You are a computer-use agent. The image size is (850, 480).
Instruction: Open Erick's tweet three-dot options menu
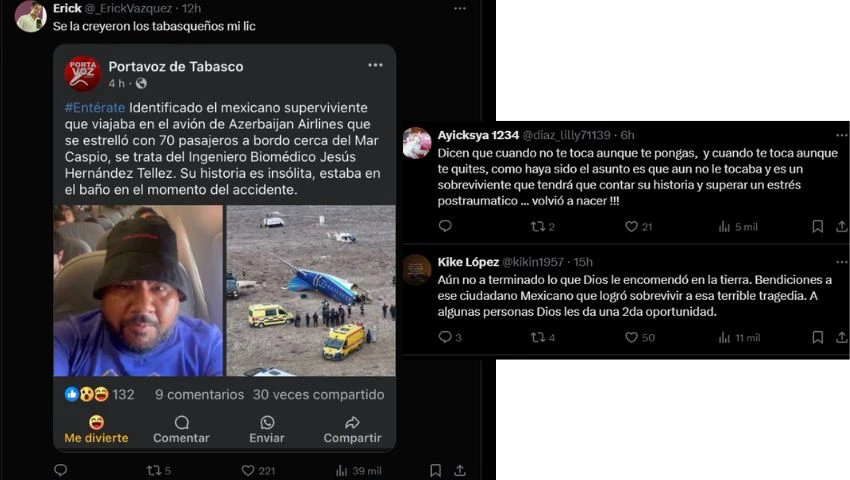point(460,8)
